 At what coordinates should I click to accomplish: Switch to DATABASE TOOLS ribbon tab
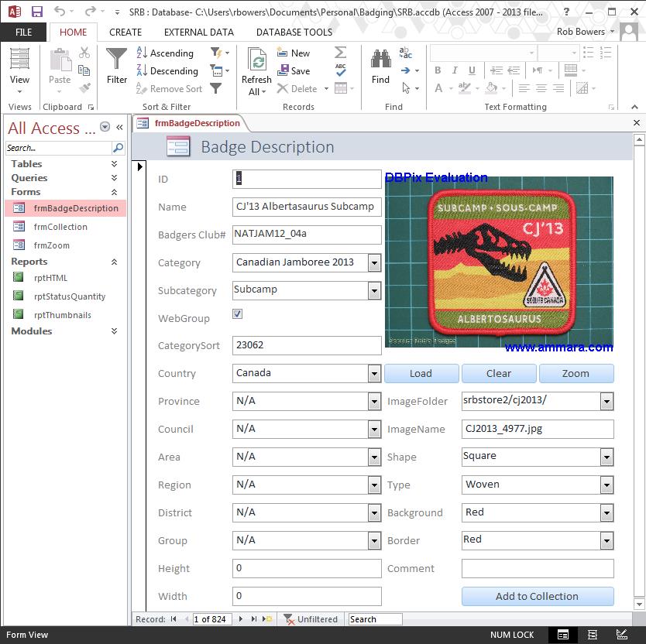(294, 32)
